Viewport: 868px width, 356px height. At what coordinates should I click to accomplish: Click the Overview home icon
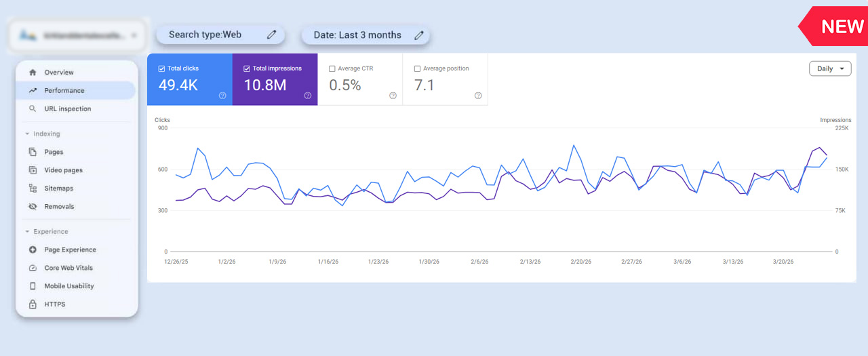[33, 73]
